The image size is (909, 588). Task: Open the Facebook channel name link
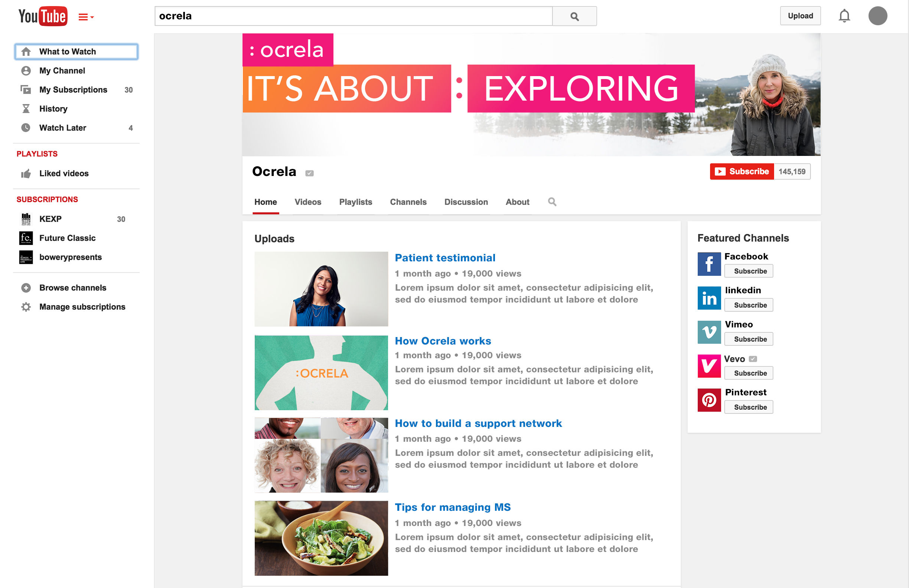(746, 257)
